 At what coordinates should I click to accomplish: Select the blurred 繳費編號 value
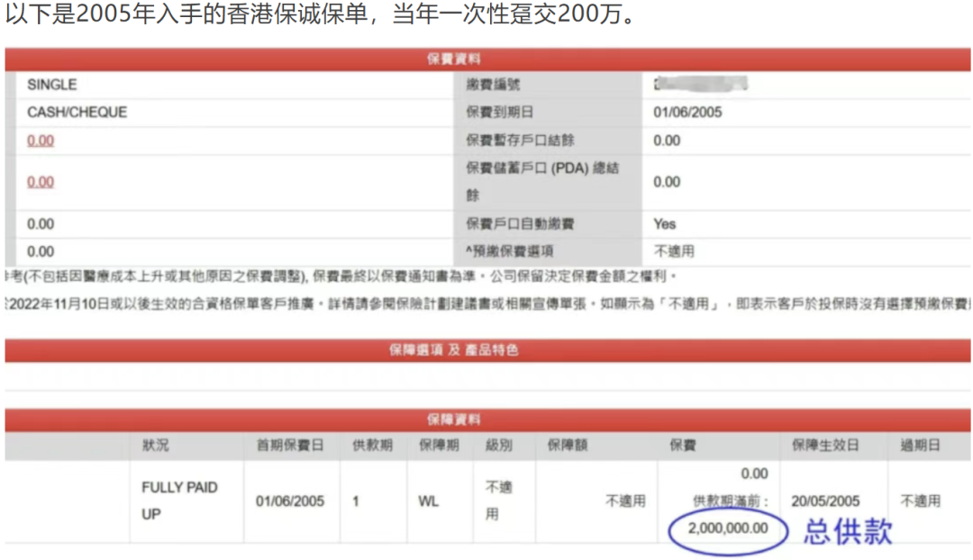coord(701,85)
